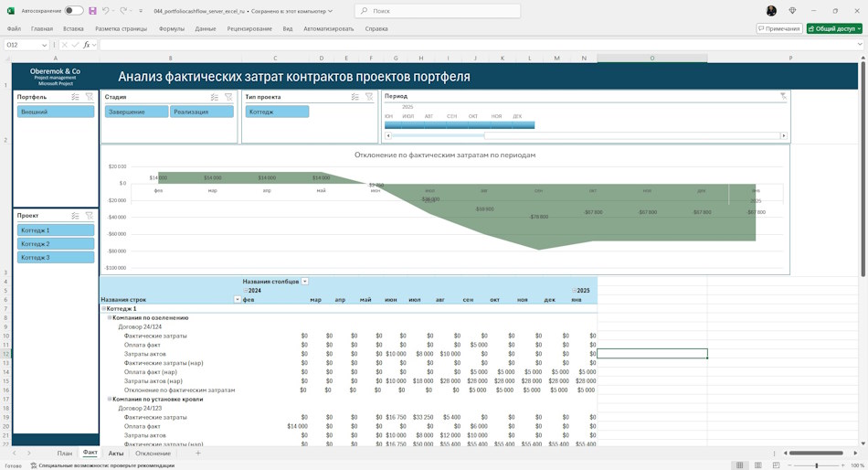Clear filter on Тип проекта slicer

(369, 97)
